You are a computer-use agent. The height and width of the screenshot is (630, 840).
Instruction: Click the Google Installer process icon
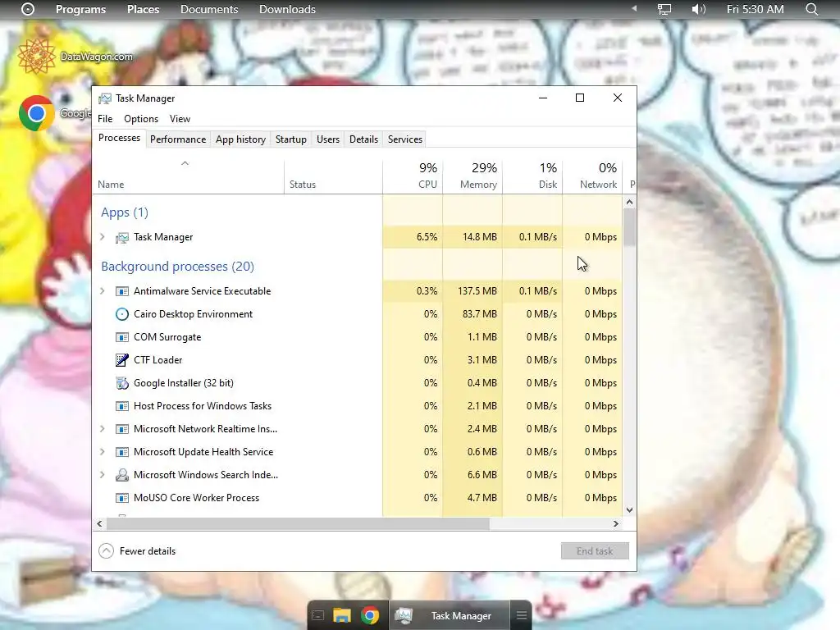pyautogui.click(x=122, y=383)
